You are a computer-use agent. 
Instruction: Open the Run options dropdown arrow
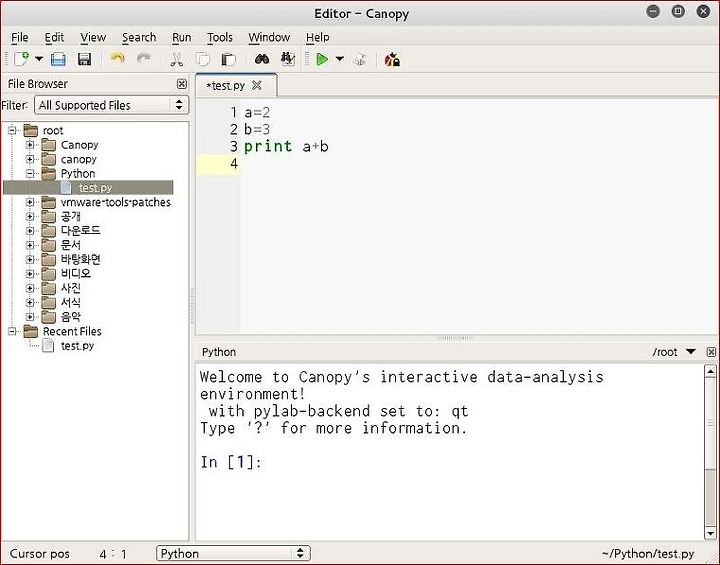[339, 59]
